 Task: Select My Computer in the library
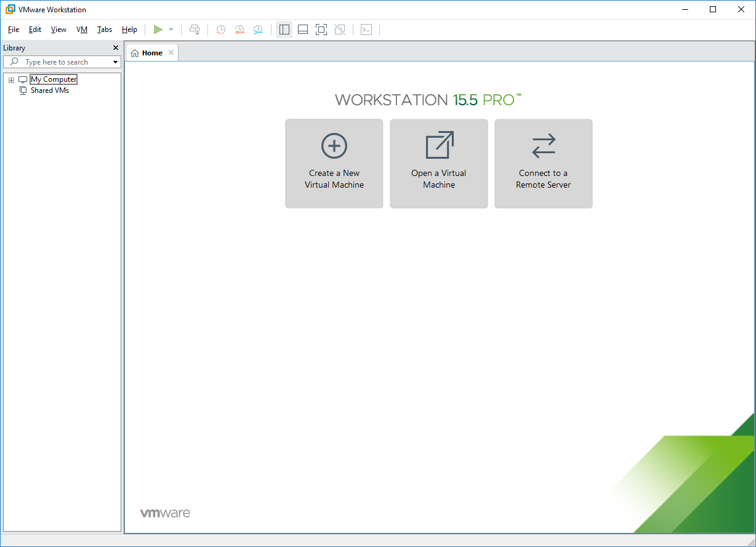[54, 79]
